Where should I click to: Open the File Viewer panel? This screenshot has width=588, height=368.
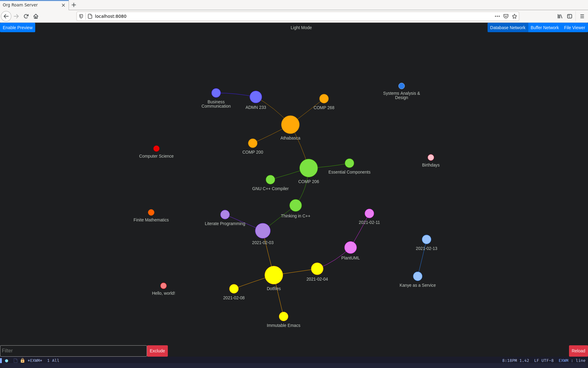(575, 27)
